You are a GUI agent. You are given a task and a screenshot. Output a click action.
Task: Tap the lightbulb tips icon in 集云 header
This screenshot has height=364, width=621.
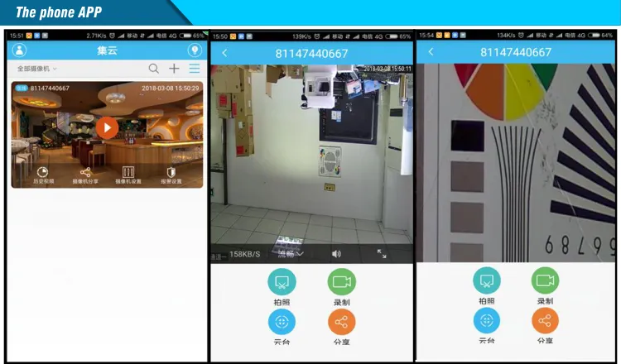pyautogui.click(x=195, y=50)
